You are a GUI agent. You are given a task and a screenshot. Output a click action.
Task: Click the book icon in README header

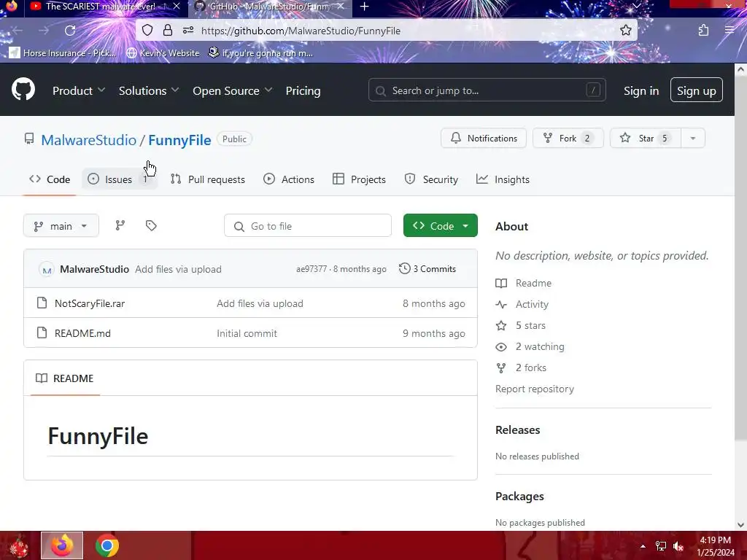(x=42, y=378)
